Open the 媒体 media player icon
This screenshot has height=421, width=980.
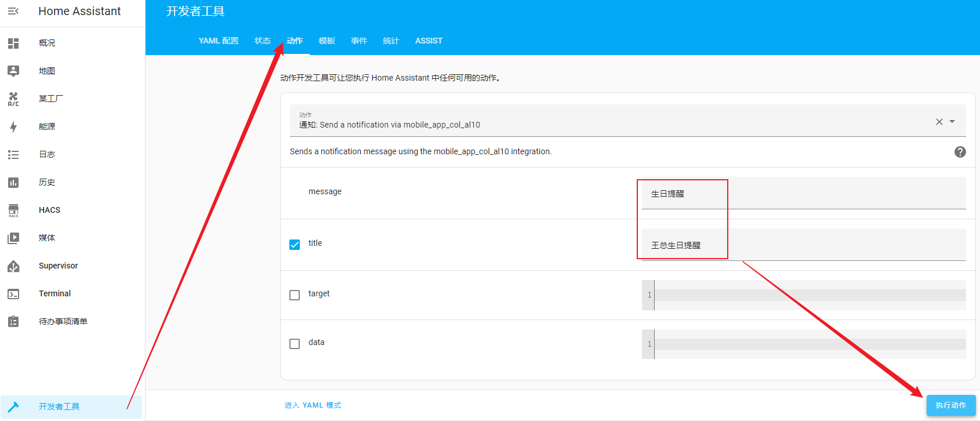(x=13, y=238)
